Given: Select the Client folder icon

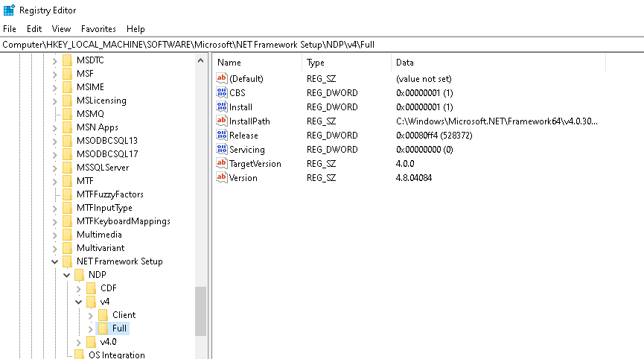Looking at the screenshot, I should pos(103,315).
